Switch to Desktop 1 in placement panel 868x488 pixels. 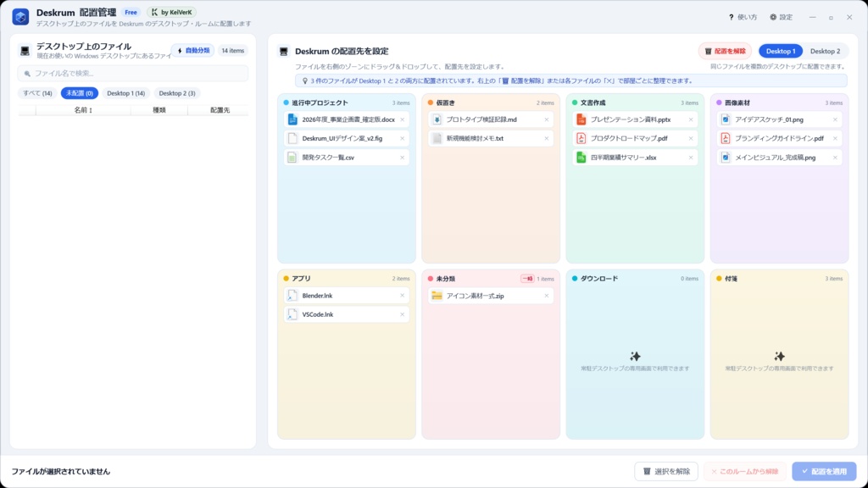point(781,51)
